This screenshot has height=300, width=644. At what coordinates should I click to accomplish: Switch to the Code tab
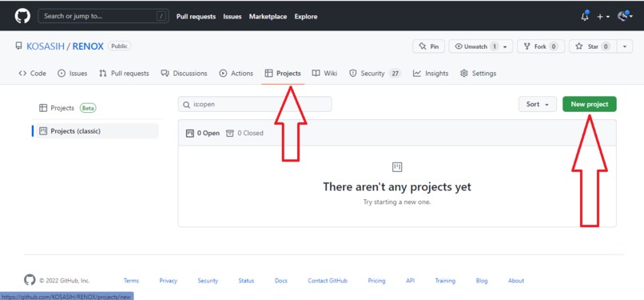pos(33,73)
